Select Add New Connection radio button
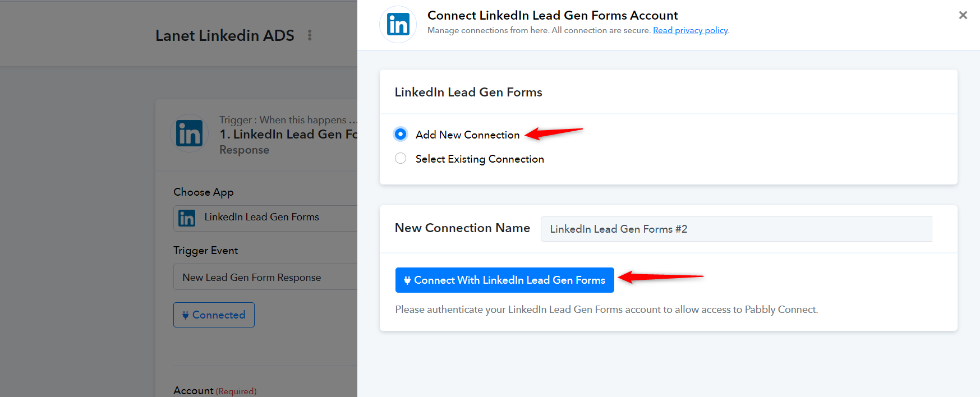The image size is (980, 397). [401, 134]
